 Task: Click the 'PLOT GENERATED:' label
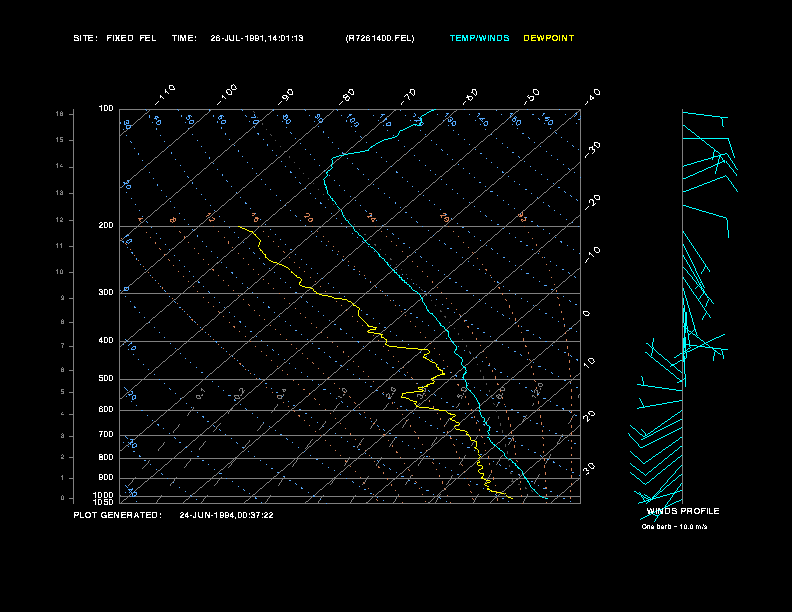[x=118, y=515]
